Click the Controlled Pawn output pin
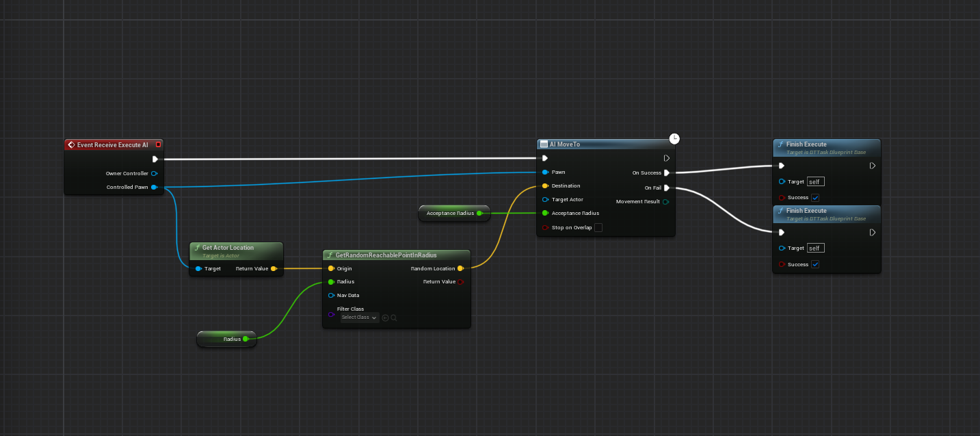This screenshot has height=436, width=980. point(154,187)
